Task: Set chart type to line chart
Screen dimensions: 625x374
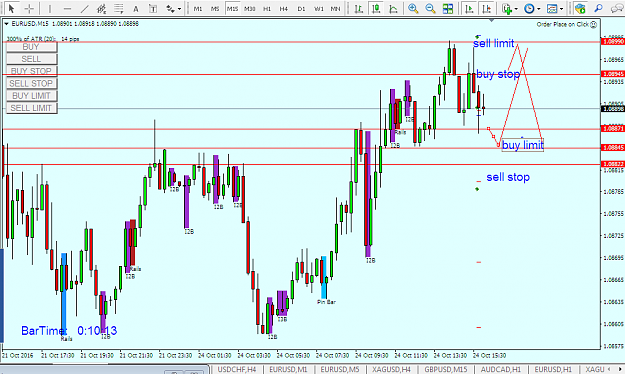Action: pyautogui.click(x=393, y=8)
